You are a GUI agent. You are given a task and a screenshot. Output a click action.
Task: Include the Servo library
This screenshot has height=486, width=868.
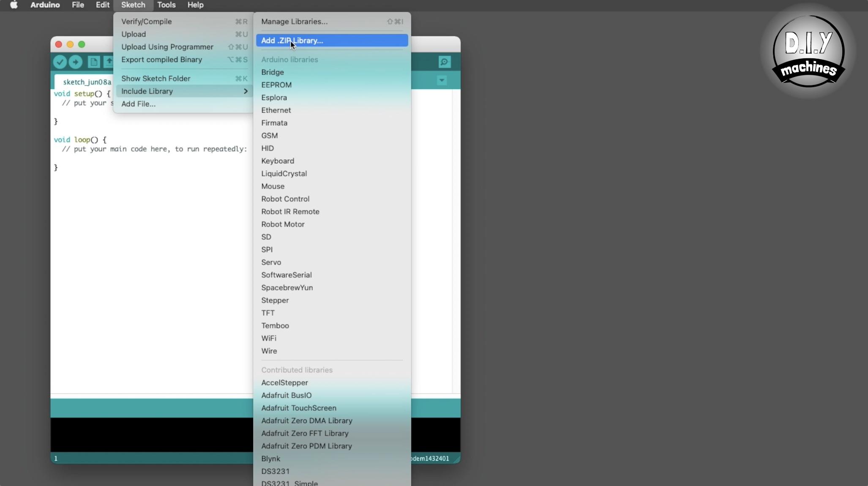pos(332,262)
